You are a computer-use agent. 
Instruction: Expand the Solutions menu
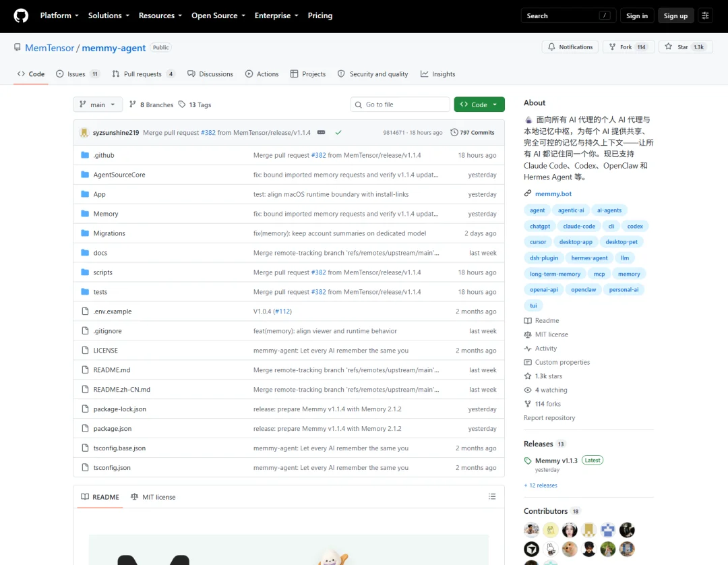tap(109, 16)
